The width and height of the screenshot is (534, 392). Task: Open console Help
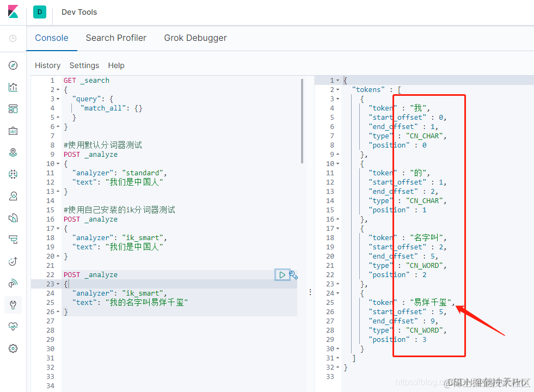116,65
